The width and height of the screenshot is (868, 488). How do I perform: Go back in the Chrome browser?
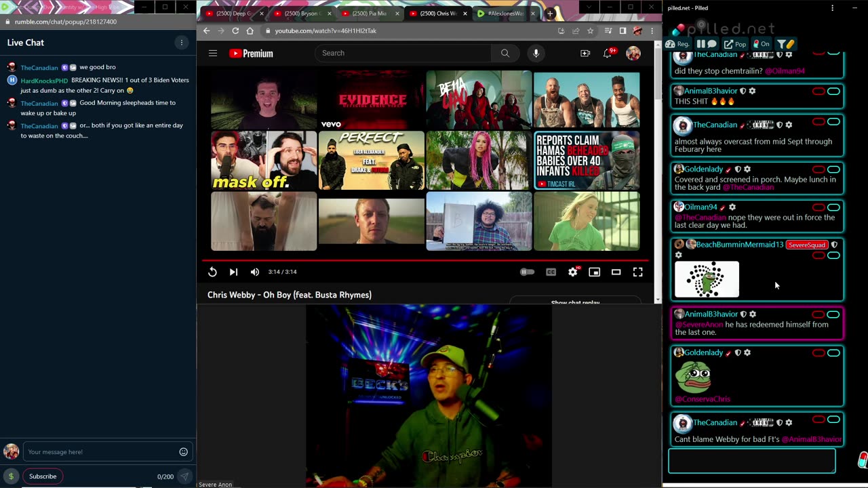pos(207,30)
